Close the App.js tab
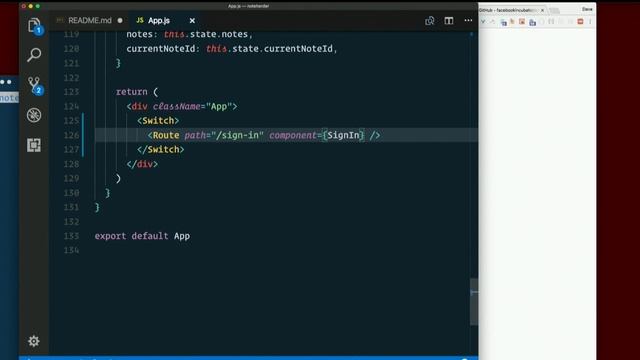Image resolution: width=640 pixels, height=360 pixels. (192, 20)
